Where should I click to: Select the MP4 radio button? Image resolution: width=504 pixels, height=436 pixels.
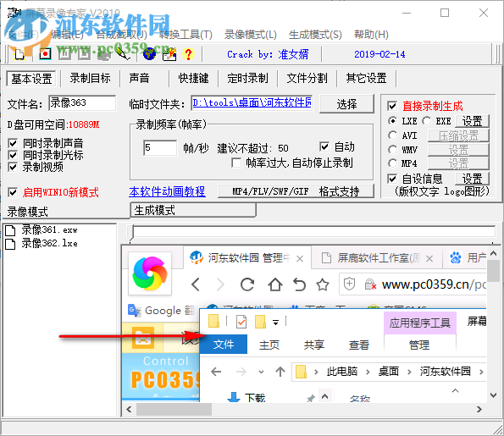pos(392,163)
